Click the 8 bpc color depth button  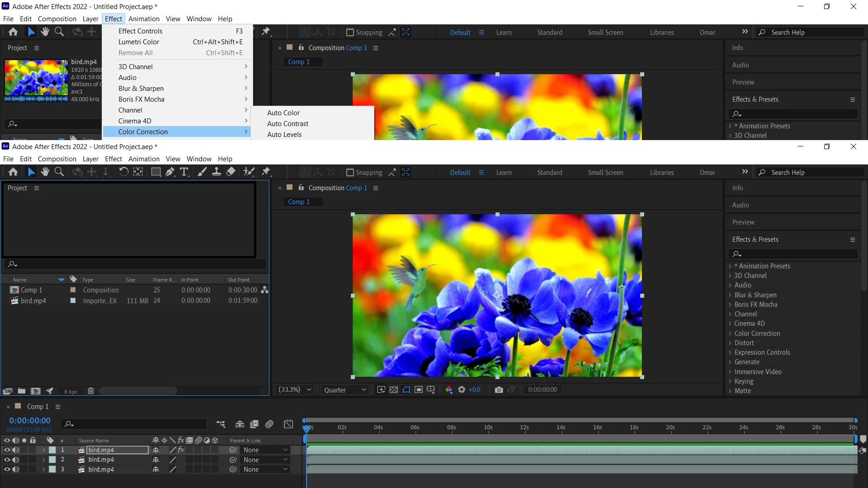pos(71,391)
